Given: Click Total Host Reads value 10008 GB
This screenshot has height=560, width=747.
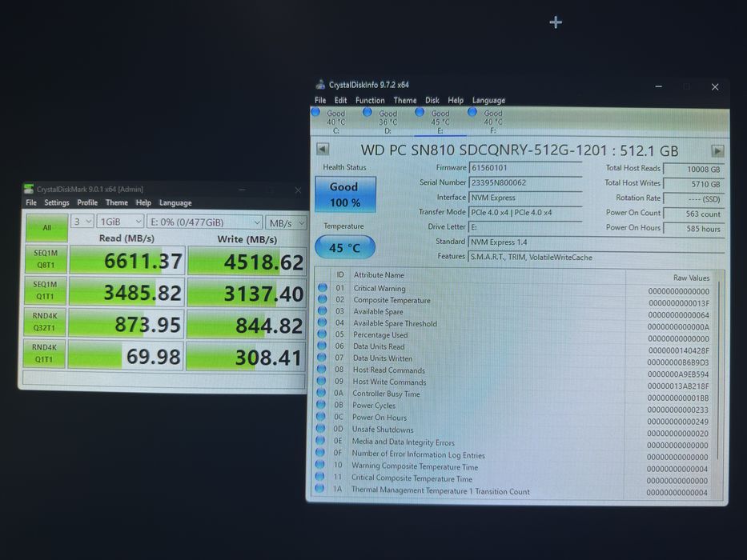Looking at the screenshot, I should tap(694, 169).
